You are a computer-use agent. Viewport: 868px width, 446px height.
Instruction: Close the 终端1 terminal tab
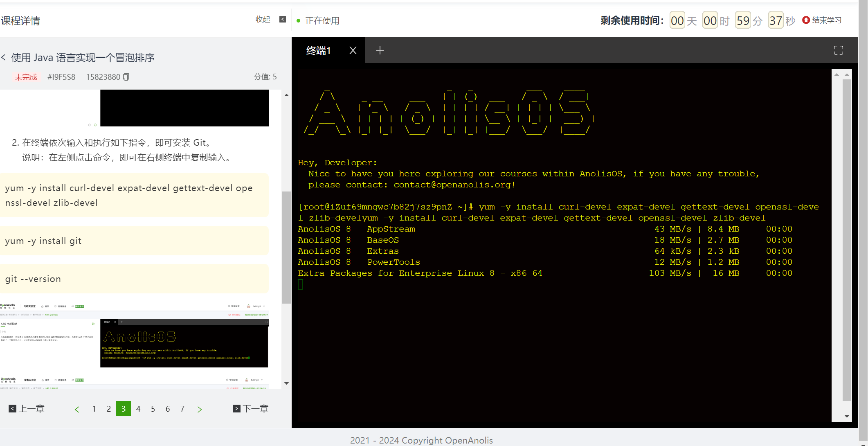point(353,50)
